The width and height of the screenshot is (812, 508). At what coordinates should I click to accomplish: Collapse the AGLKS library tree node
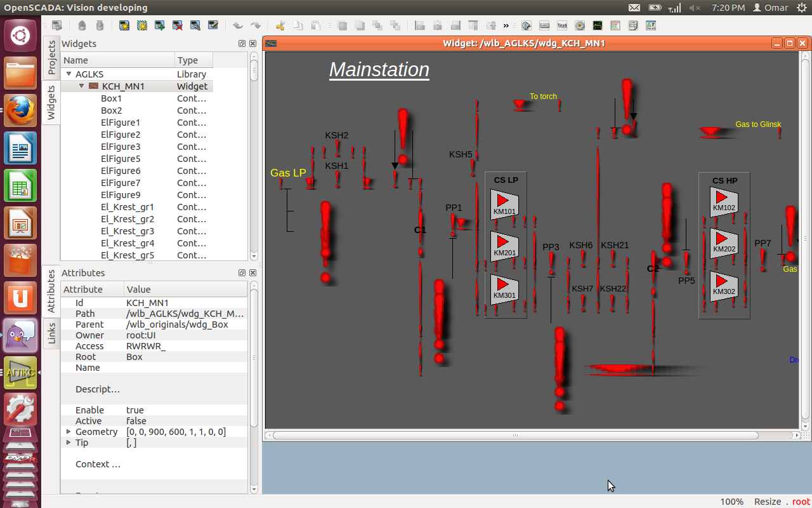tap(69, 74)
